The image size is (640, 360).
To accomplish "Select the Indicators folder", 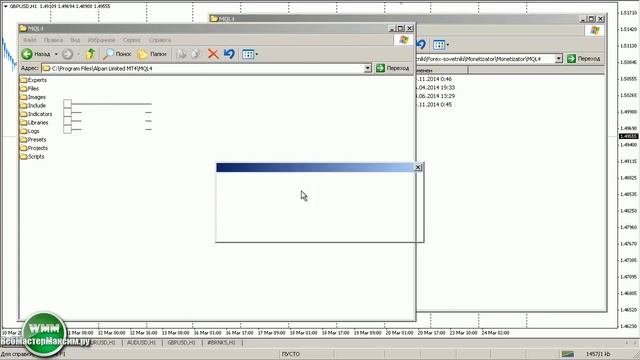I will point(36,114).
